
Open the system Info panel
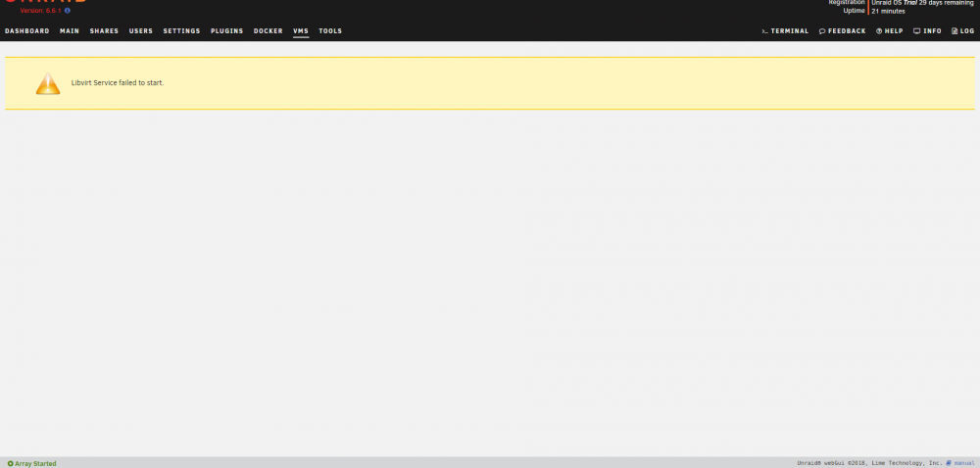point(927,31)
